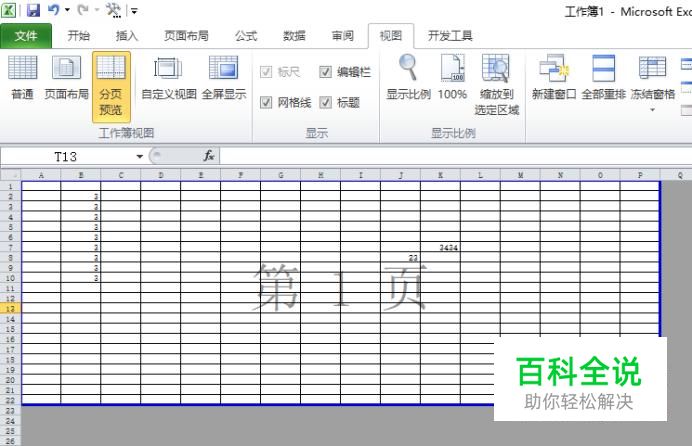Select row 1 header
Viewport: 692px width, 446px height.
click(x=11, y=187)
